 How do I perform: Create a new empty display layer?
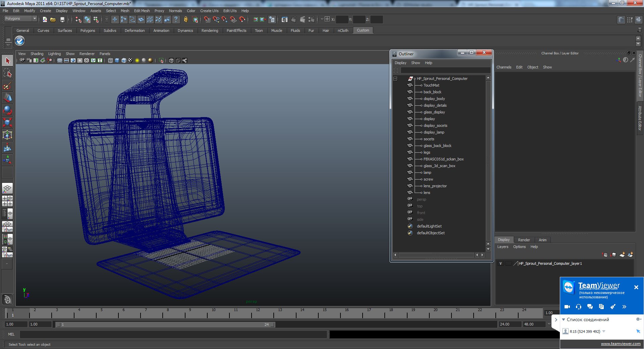(622, 255)
